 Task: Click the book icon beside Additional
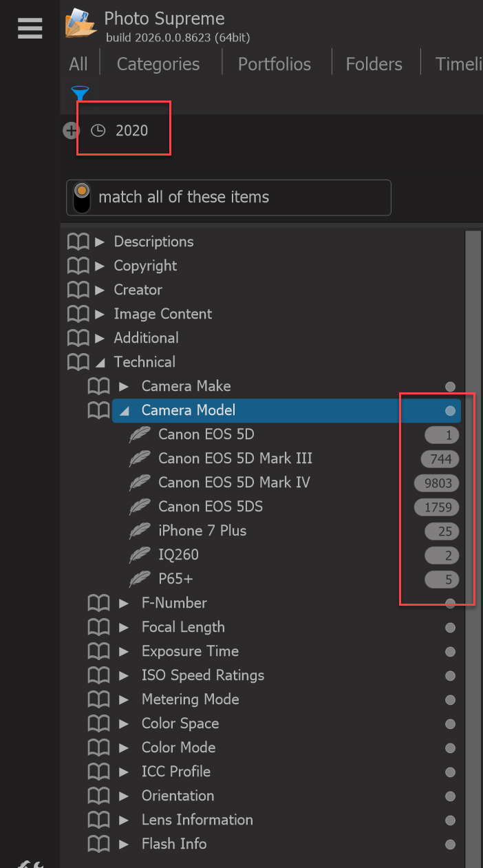point(78,338)
